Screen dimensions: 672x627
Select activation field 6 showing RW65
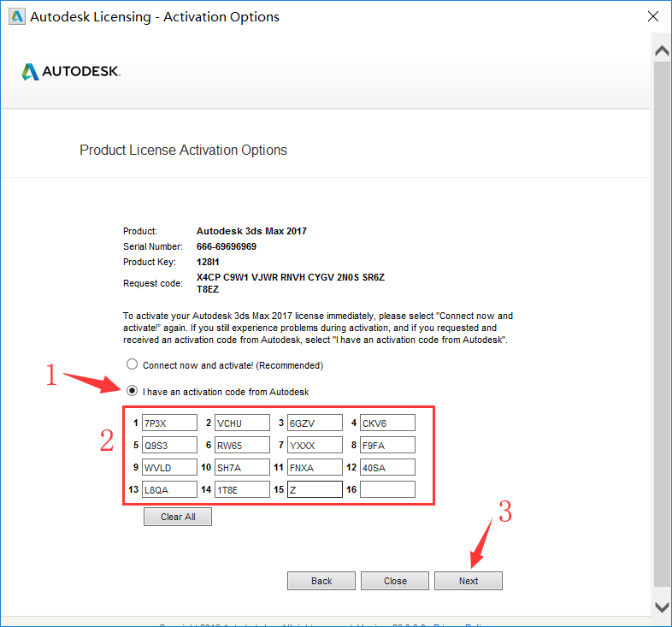pos(241,445)
